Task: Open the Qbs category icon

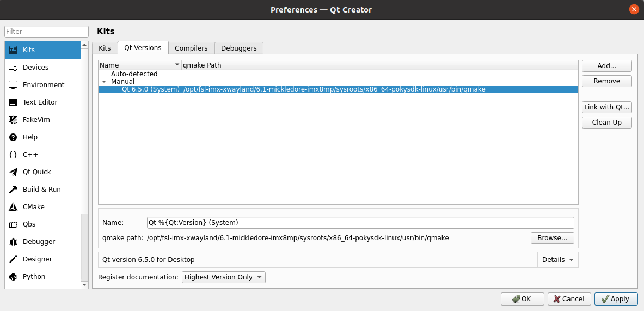Action: click(13, 224)
